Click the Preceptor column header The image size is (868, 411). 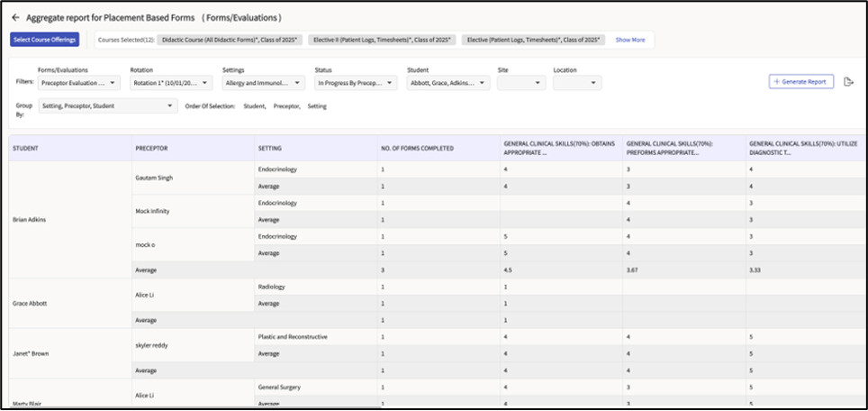151,148
